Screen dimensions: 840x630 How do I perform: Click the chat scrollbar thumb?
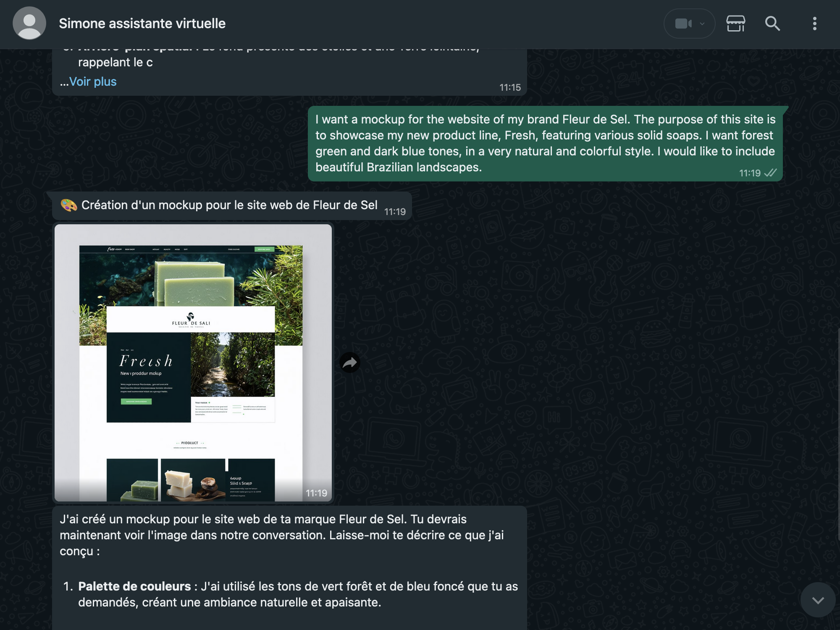point(838,435)
